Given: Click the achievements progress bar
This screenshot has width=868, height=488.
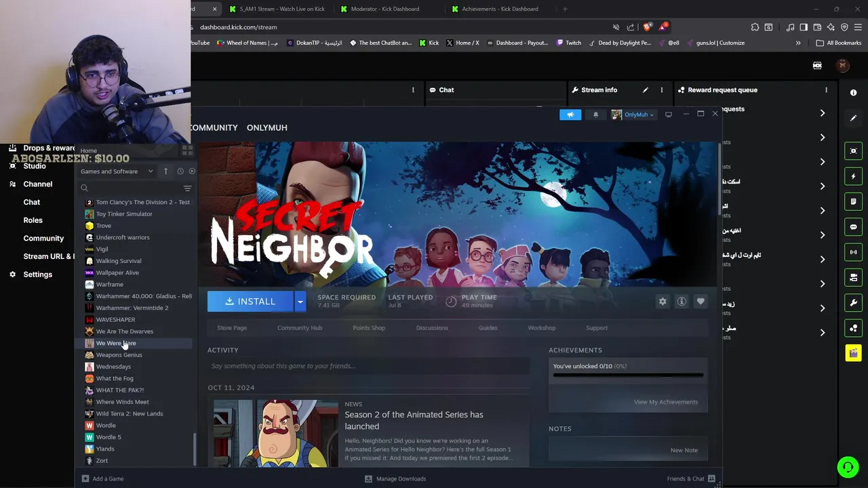Looking at the screenshot, I should [x=628, y=375].
